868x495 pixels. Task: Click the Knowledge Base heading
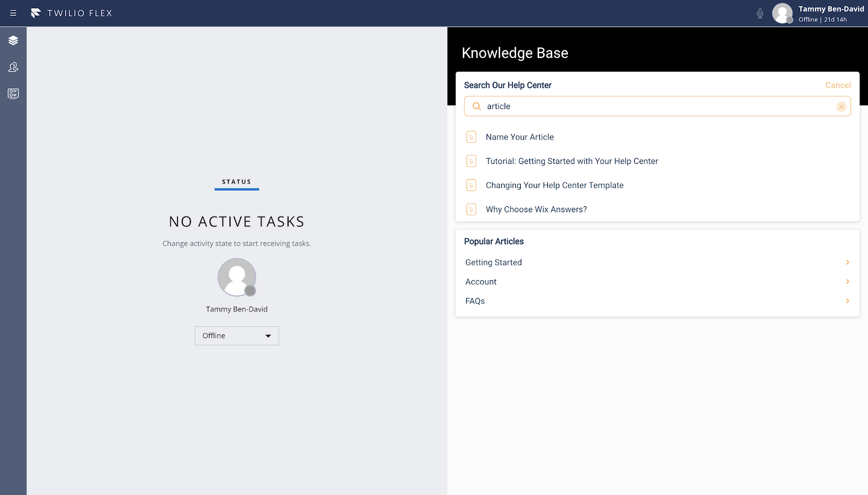pos(515,53)
